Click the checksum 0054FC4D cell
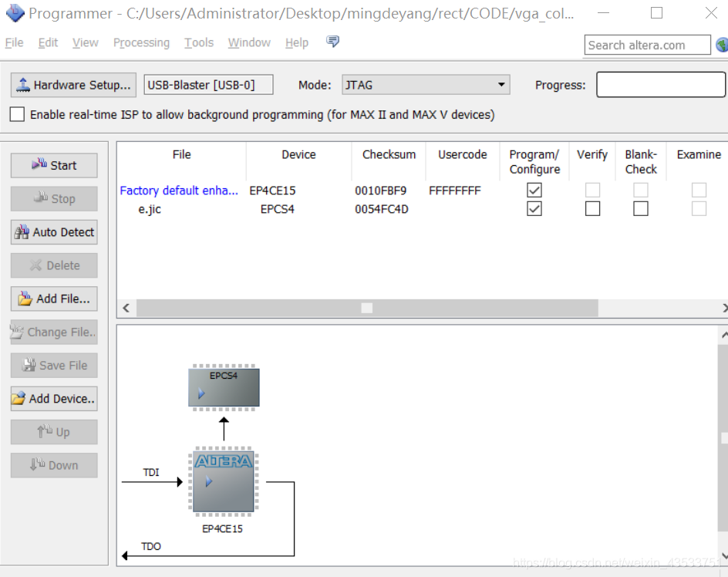The image size is (728, 577). [382, 209]
